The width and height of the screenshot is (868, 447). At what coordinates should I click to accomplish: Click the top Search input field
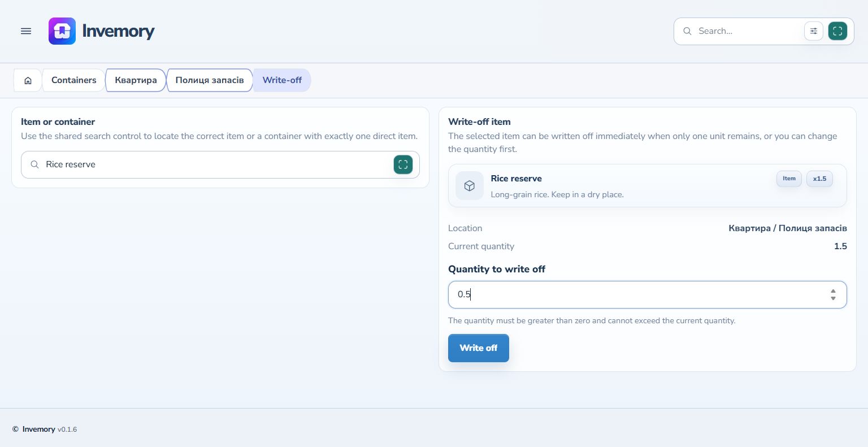748,31
